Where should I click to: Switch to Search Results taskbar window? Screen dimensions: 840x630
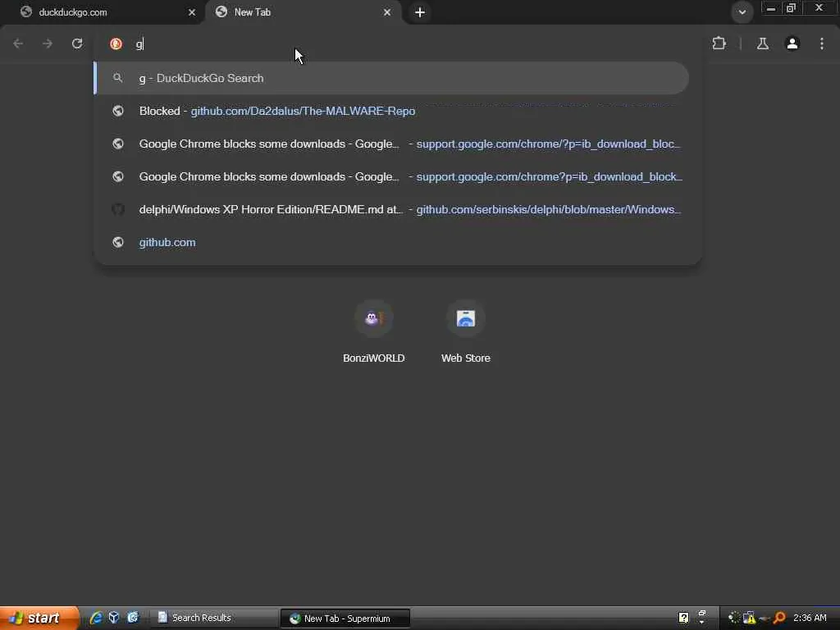213,619
